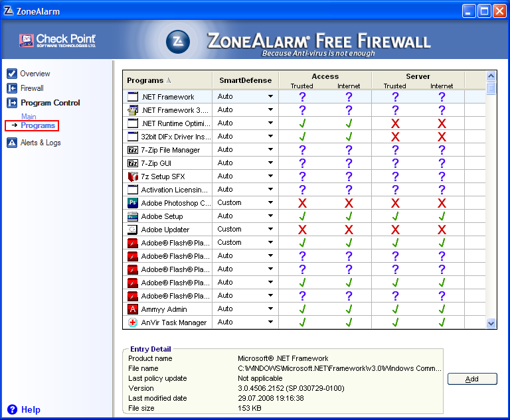Click the Help question mark icon
The width and height of the screenshot is (510, 420).
coord(13,409)
